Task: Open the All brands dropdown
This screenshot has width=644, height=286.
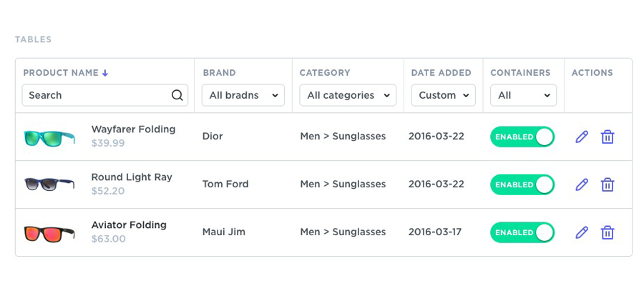Action: tap(243, 95)
